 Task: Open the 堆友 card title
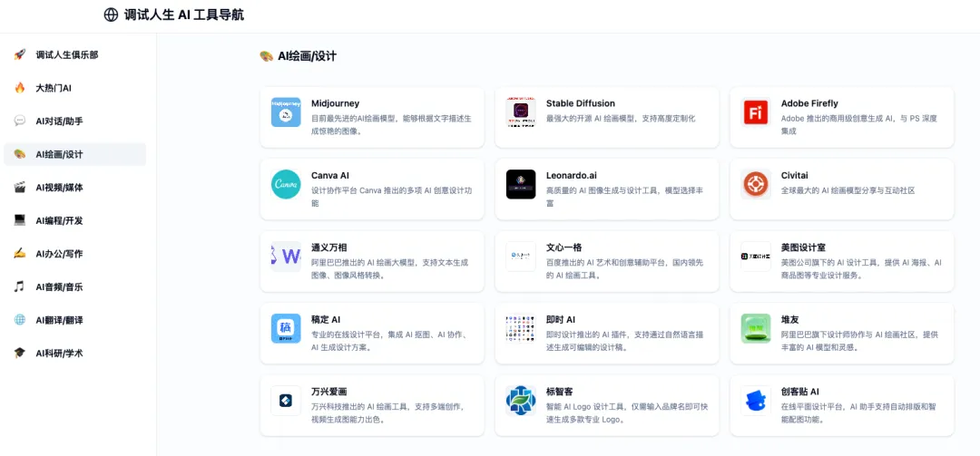pos(790,320)
